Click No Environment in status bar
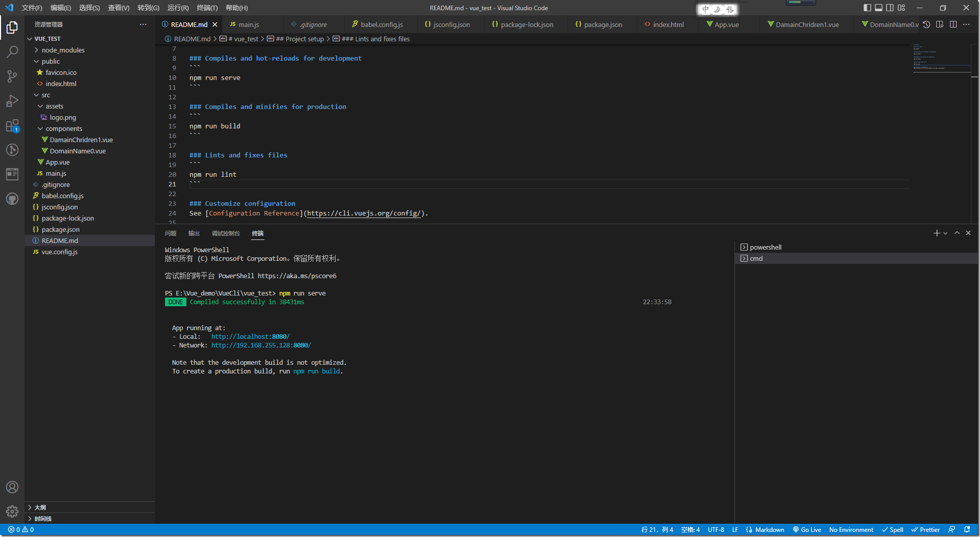 click(851, 530)
